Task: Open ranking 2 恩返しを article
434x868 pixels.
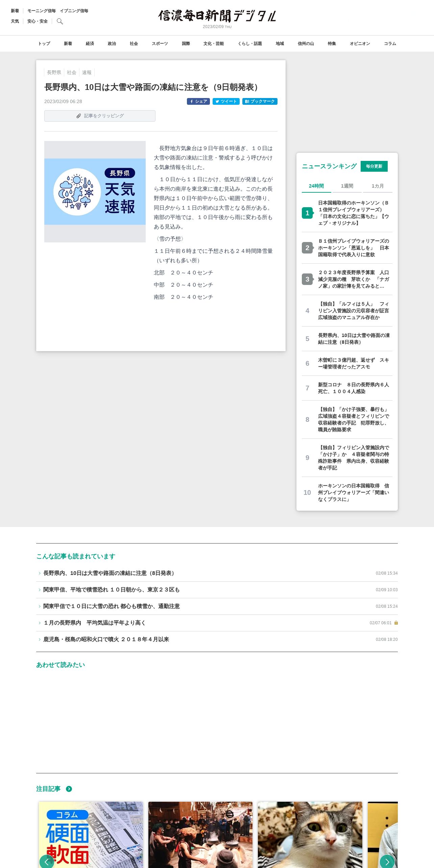Action: click(x=347, y=248)
